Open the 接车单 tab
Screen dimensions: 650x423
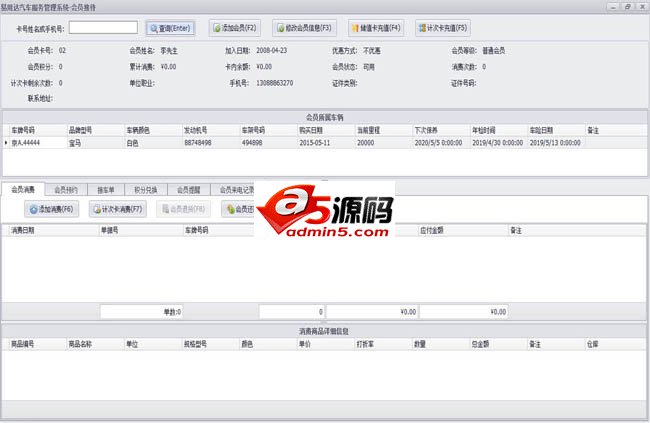click(106, 190)
